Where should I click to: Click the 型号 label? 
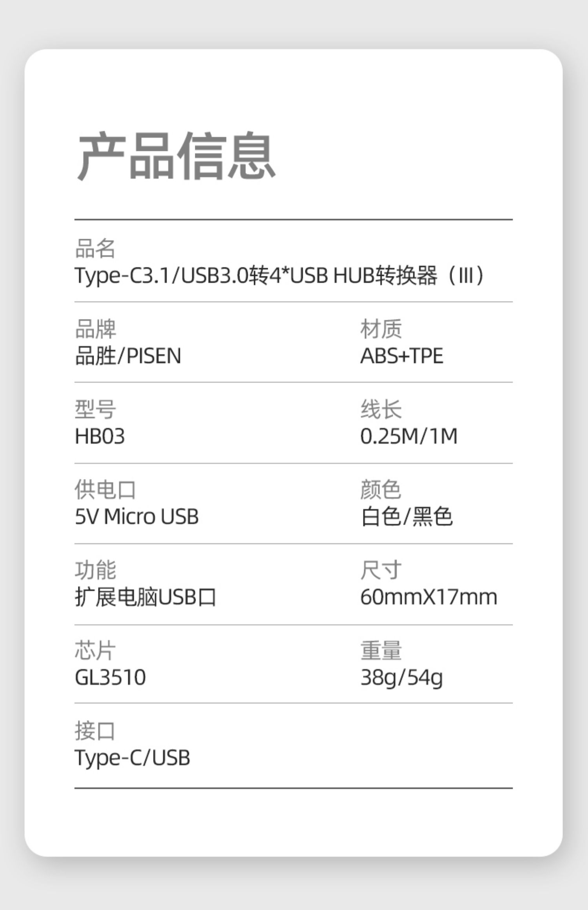point(95,410)
